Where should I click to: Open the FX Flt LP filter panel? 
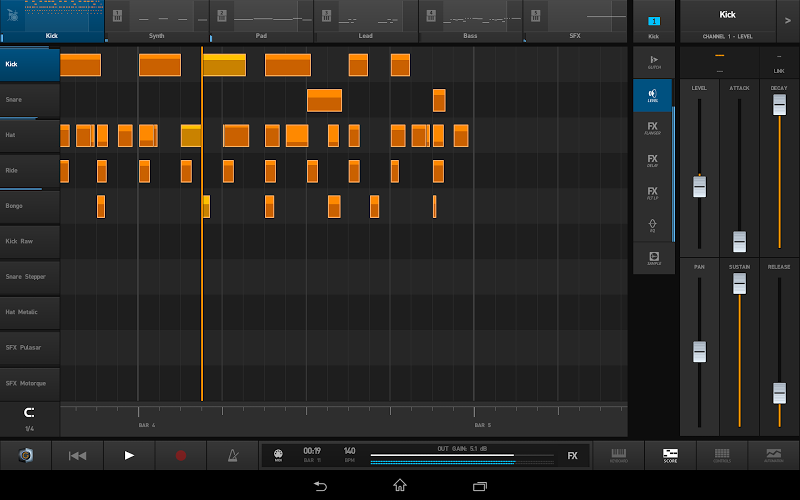[653, 193]
